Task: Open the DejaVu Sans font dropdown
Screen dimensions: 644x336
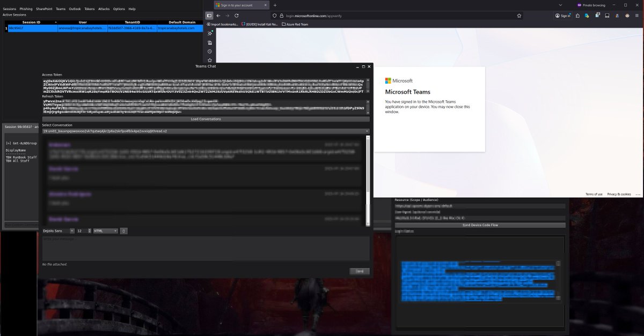Action: point(58,231)
